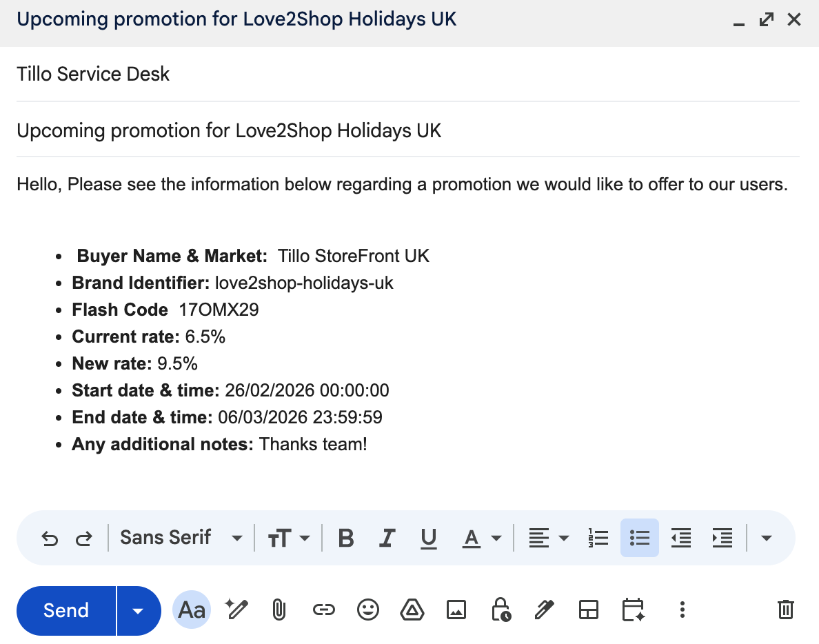
Task: Expand more formatting options arrow
Action: point(766,538)
